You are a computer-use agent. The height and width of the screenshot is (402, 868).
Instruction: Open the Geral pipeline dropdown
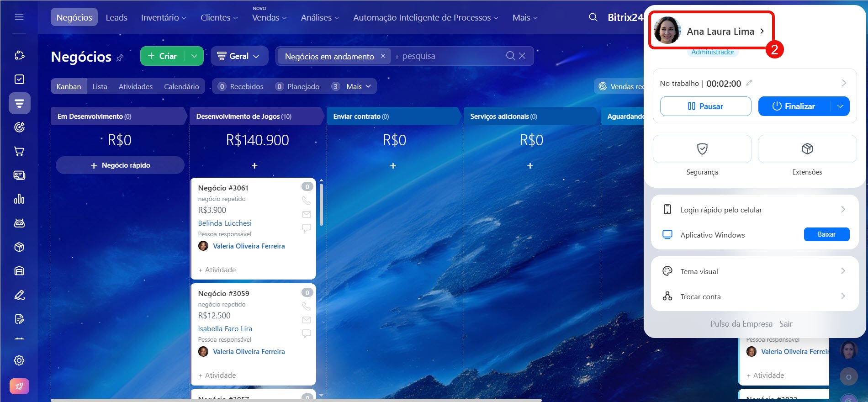coord(239,56)
